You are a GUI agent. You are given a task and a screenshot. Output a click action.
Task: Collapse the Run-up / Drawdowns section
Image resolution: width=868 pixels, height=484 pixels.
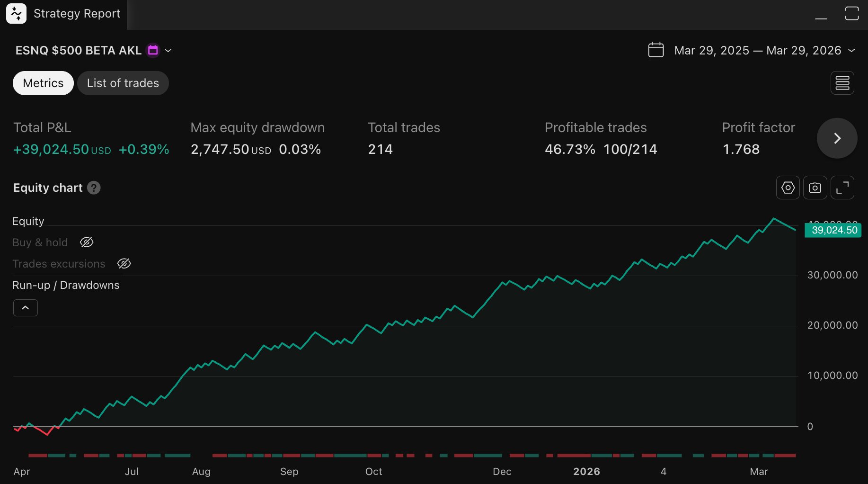click(x=25, y=307)
